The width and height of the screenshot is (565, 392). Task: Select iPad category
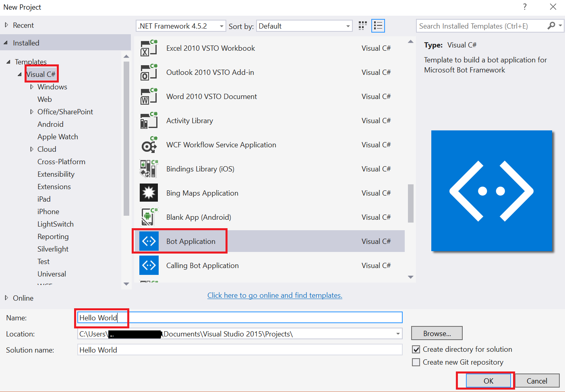point(44,199)
